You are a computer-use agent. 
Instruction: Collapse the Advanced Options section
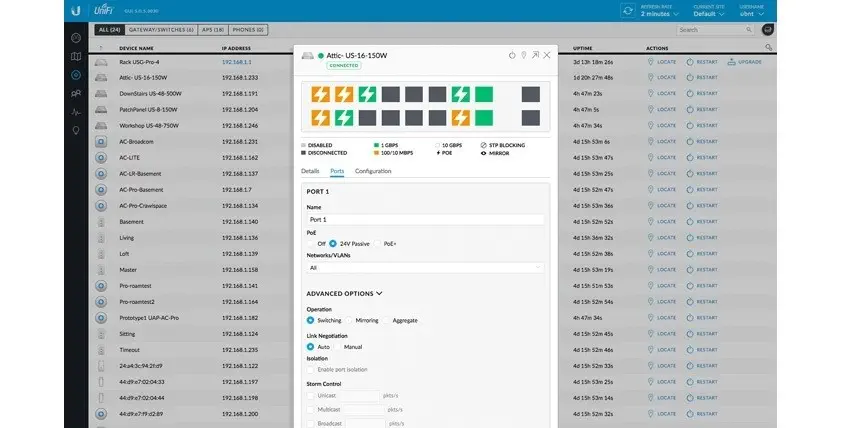click(344, 293)
